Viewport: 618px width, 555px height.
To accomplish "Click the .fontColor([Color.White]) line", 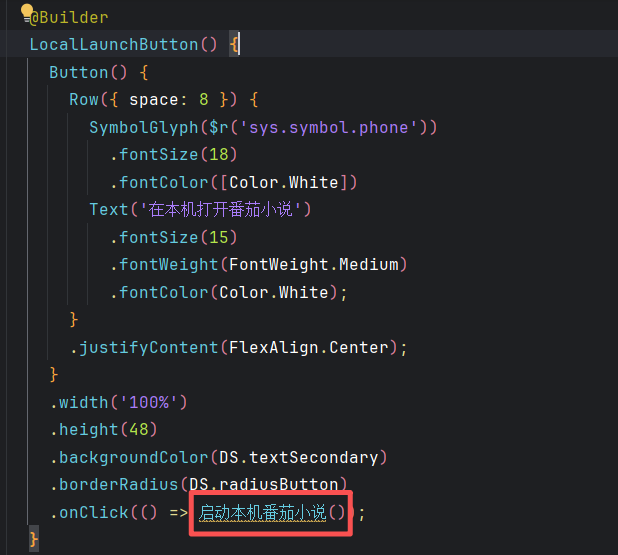I will point(233,182).
